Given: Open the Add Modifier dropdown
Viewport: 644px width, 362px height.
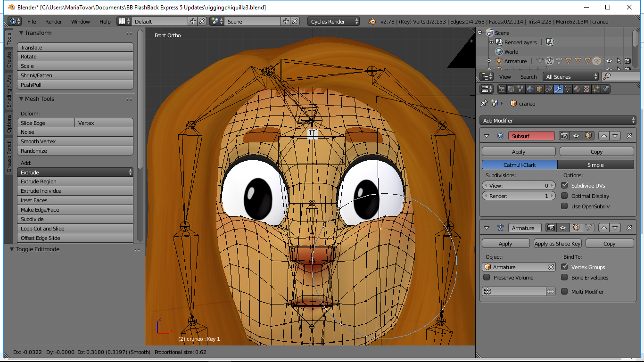Looking at the screenshot, I should (x=558, y=120).
